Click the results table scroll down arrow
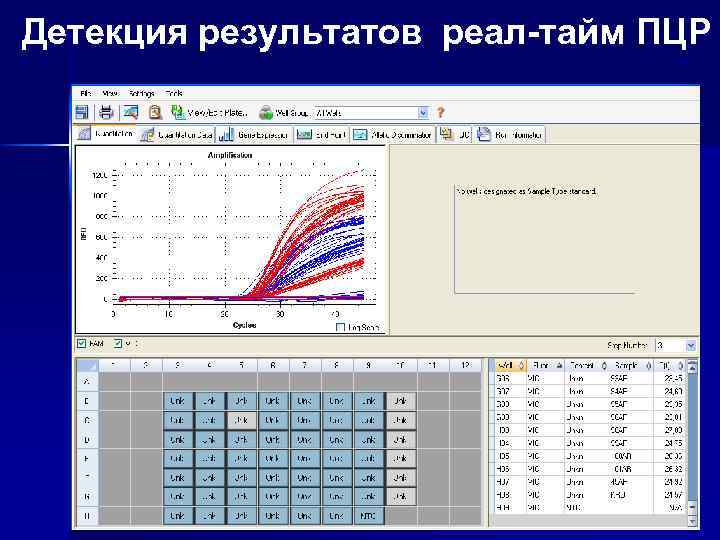The image size is (720, 540). pyautogui.click(x=692, y=521)
